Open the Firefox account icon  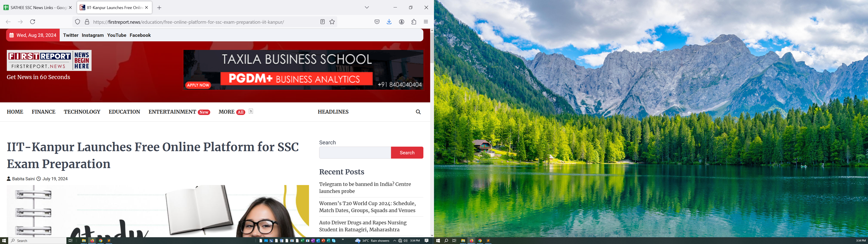(402, 22)
